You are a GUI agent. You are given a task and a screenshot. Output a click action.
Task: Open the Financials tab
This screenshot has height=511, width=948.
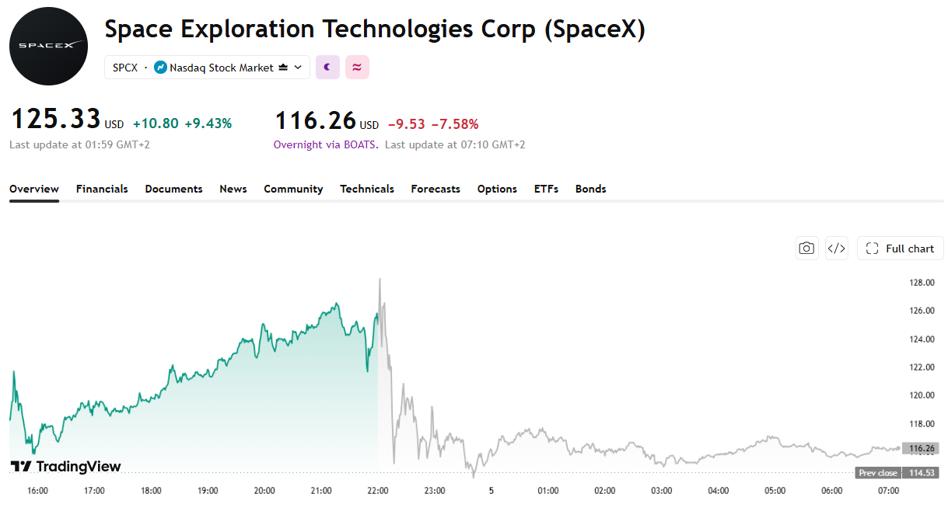(102, 189)
